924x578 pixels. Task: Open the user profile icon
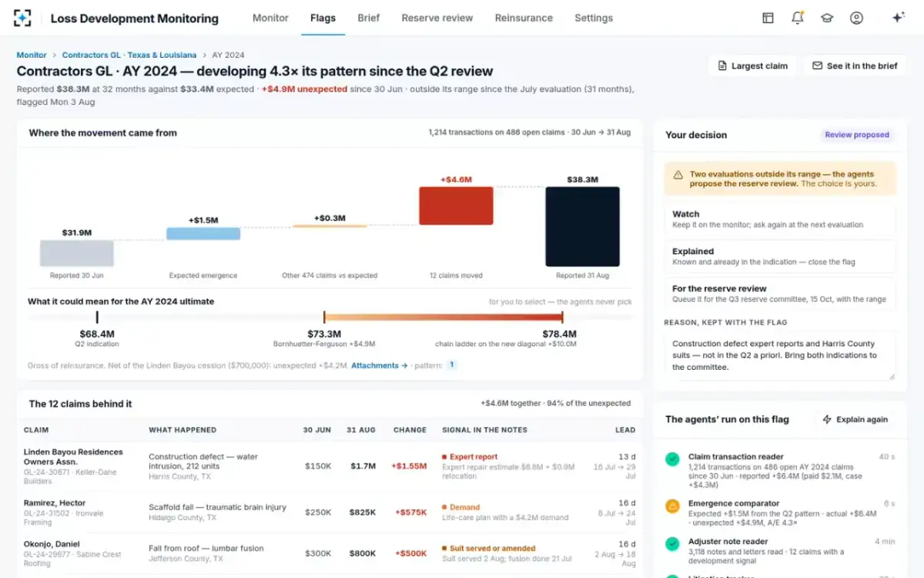tap(856, 18)
